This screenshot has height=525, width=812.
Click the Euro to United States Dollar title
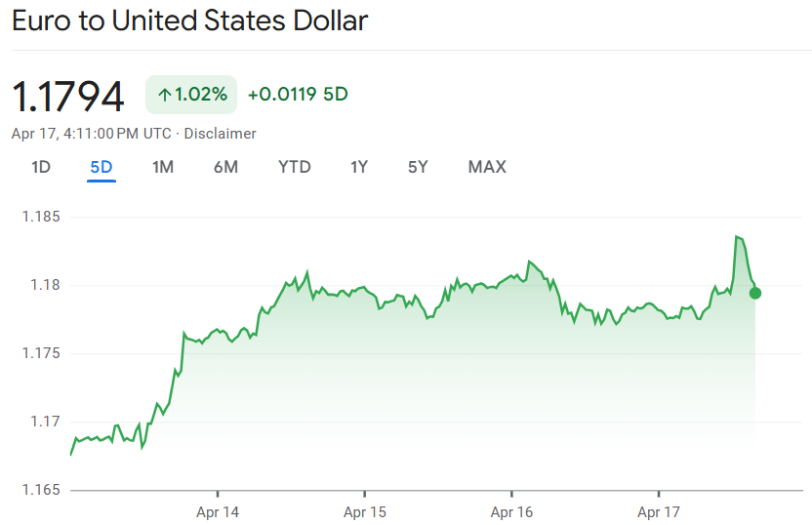[x=189, y=21]
